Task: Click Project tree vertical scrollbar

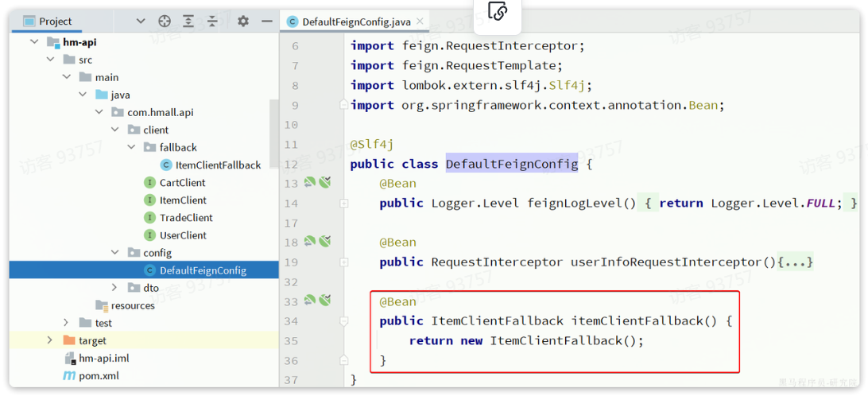Action: point(274,134)
